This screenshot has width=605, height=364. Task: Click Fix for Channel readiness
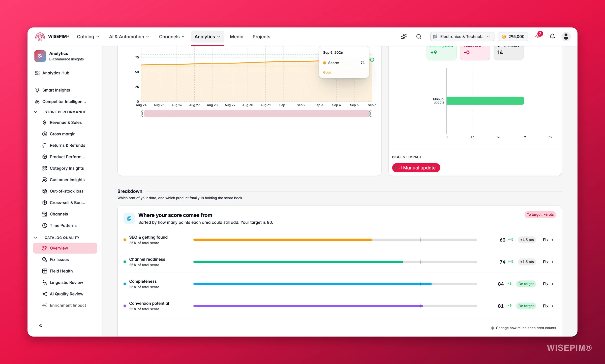click(548, 262)
